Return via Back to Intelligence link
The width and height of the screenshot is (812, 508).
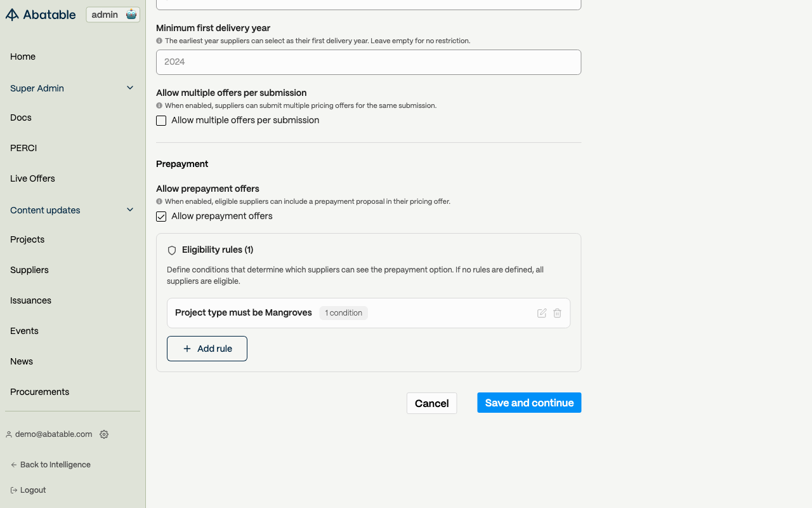55,465
